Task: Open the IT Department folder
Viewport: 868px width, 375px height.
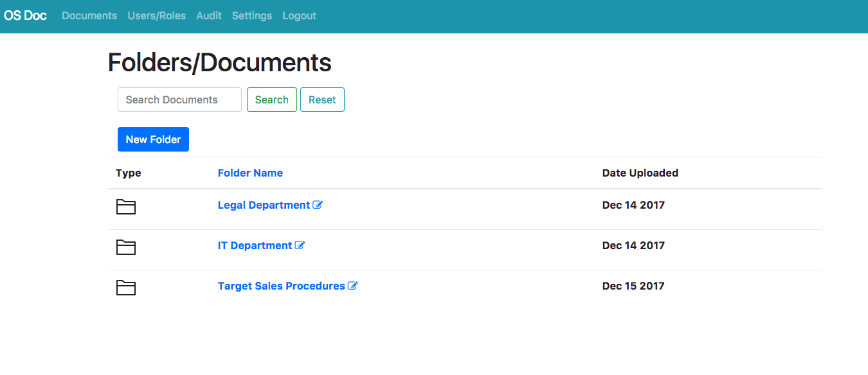Action: 255,245
